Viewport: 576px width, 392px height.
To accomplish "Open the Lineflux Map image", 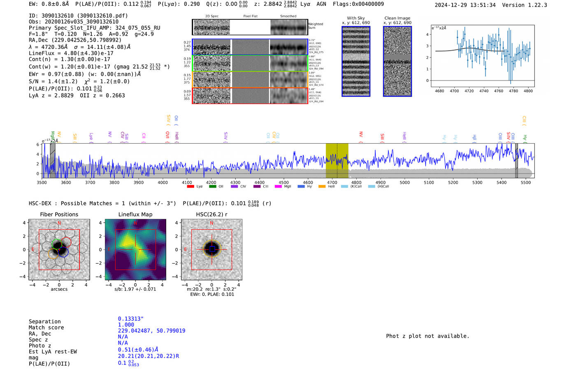I will click(x=135, y=250).
